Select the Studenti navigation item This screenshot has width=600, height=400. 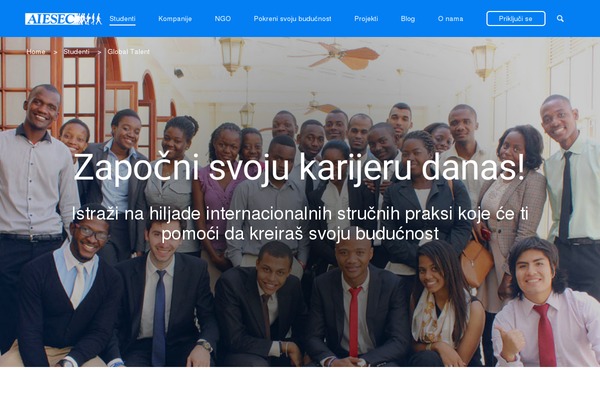[x=122, y=19]
